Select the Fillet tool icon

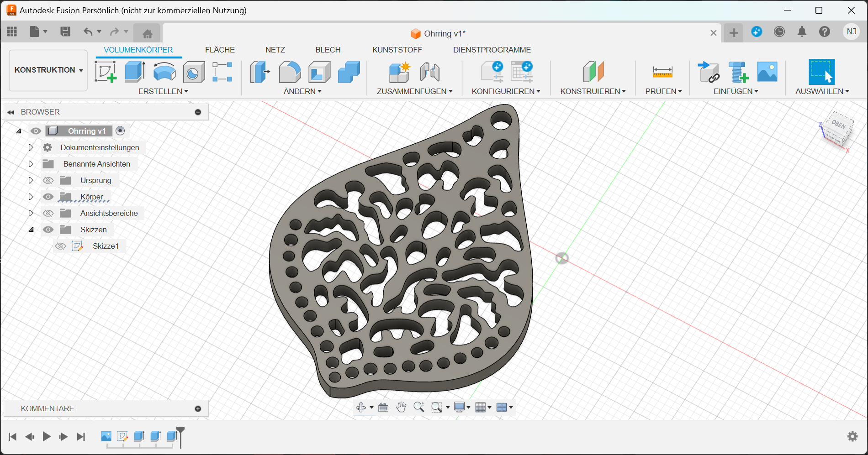pyautogui.click(x=290, y=72)
